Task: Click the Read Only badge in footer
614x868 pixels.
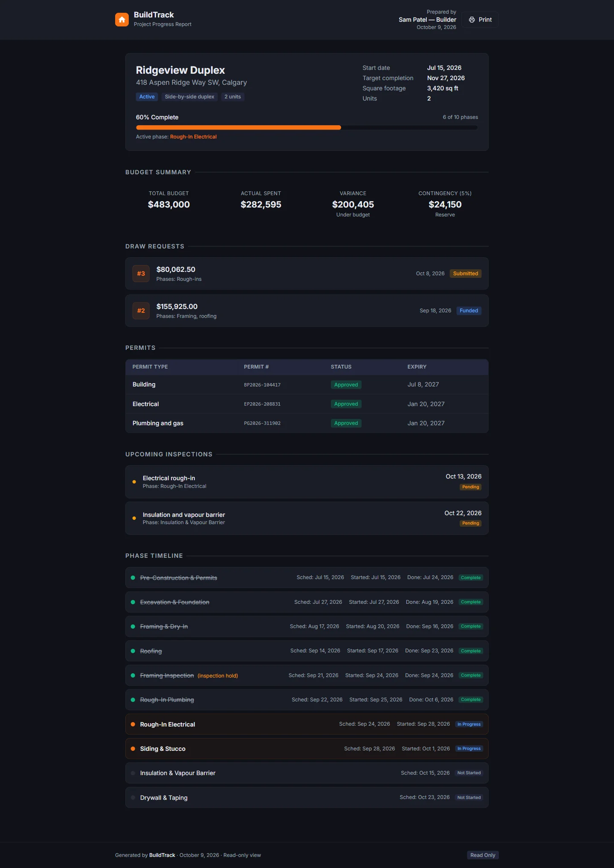Action: coord(483,855)
